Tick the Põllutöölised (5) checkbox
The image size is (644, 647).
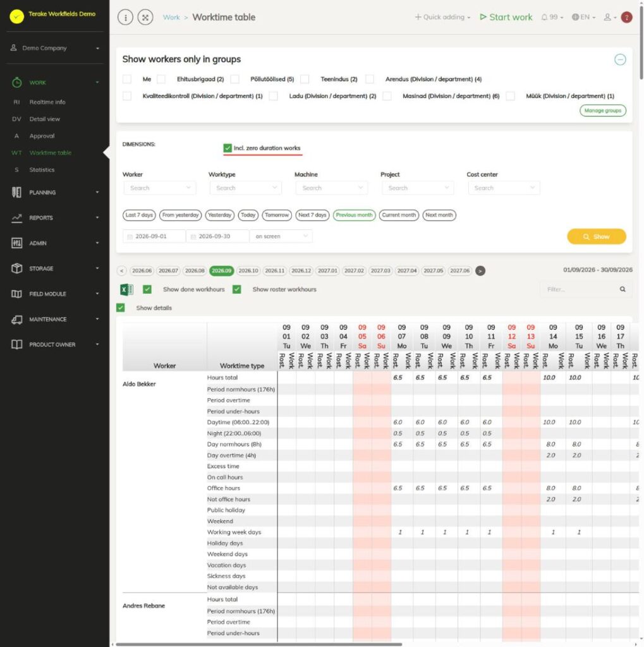234,79
